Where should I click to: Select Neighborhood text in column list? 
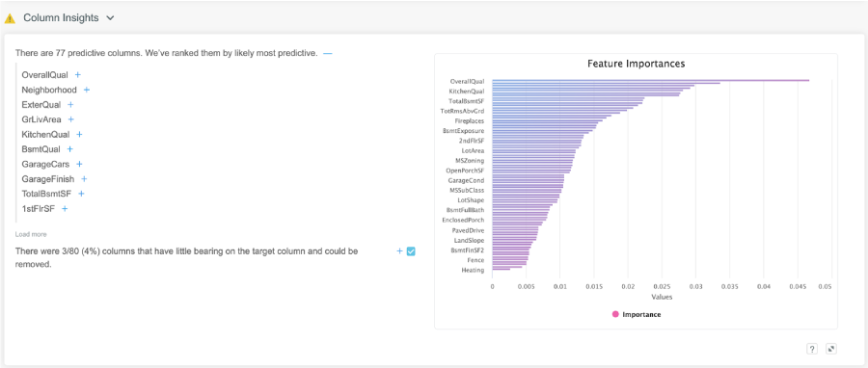click(x=49, y=90)
